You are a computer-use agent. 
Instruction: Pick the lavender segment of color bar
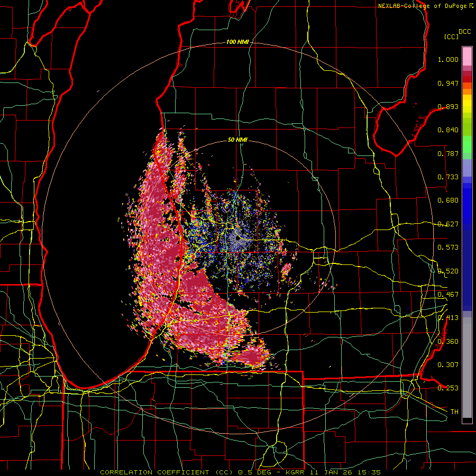467,168
